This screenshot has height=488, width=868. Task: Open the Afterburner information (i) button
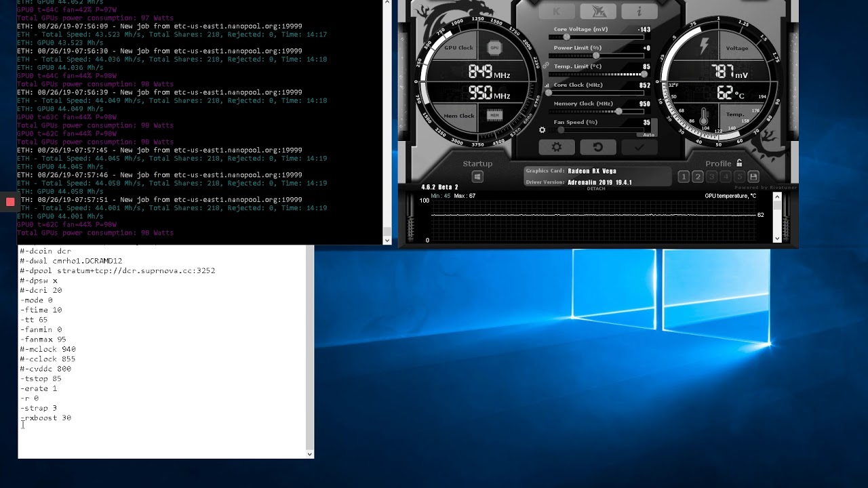click(639, 12)
